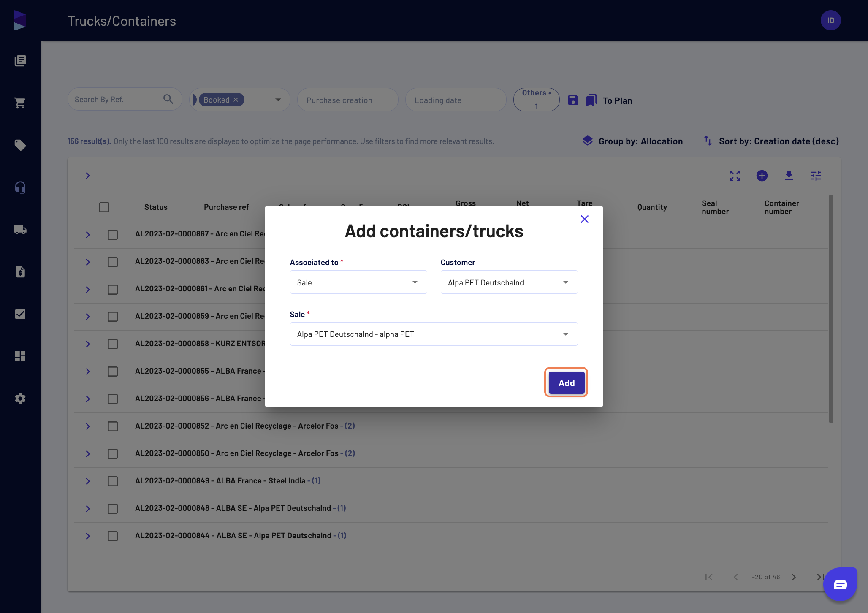Viewport: 868px width, 613px height.
Task: Open the Purchase creation date filter
Action: (x=347, y=100)
